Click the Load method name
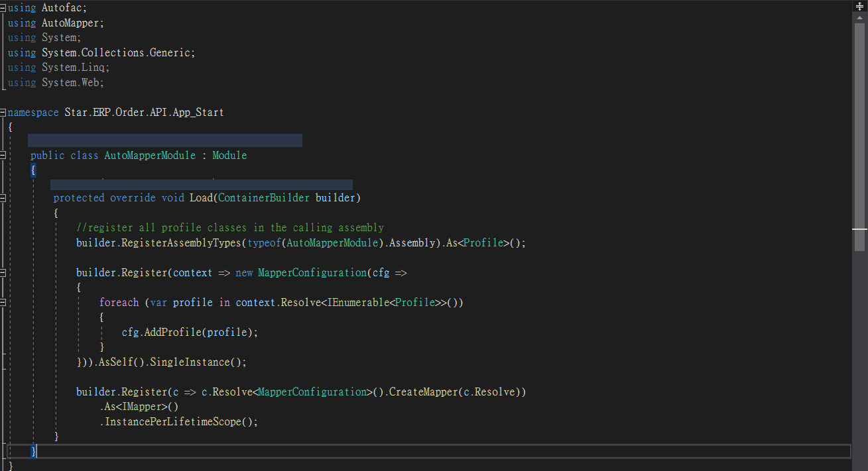 point(200,198)
